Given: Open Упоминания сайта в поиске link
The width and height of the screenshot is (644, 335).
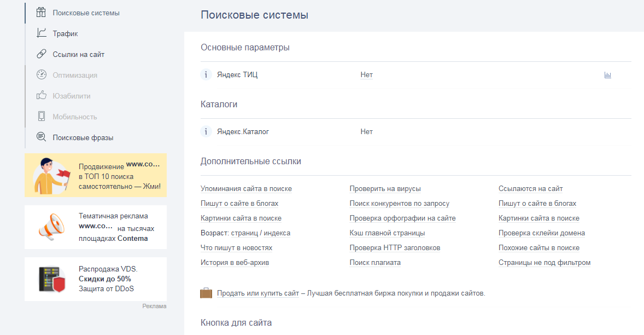Looking at the screenshot, I should click(x=246, y=189).
